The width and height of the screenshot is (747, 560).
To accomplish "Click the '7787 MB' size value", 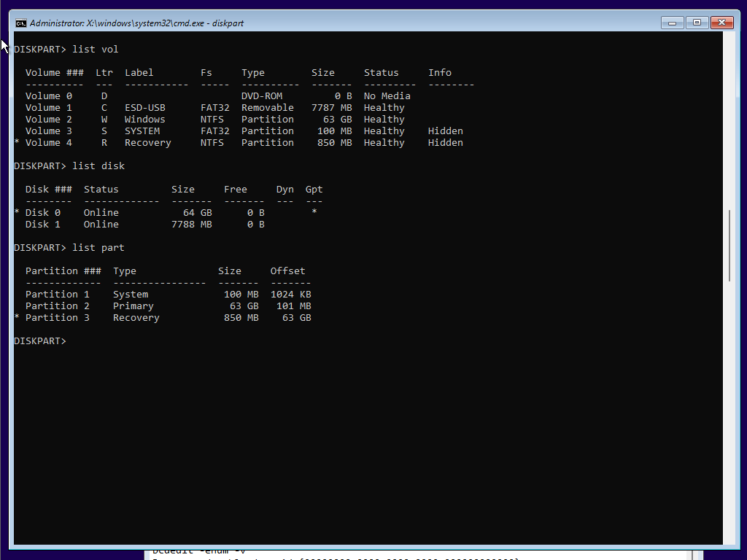I will coord(332,108).
